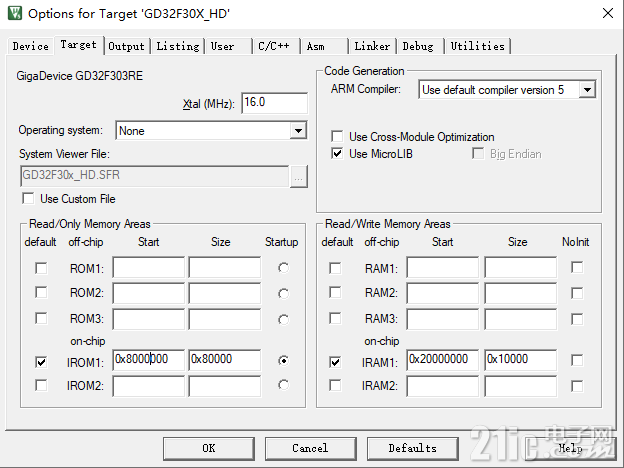
Task: Select the ROM3 Startup radio button
Action: point(283,320)
